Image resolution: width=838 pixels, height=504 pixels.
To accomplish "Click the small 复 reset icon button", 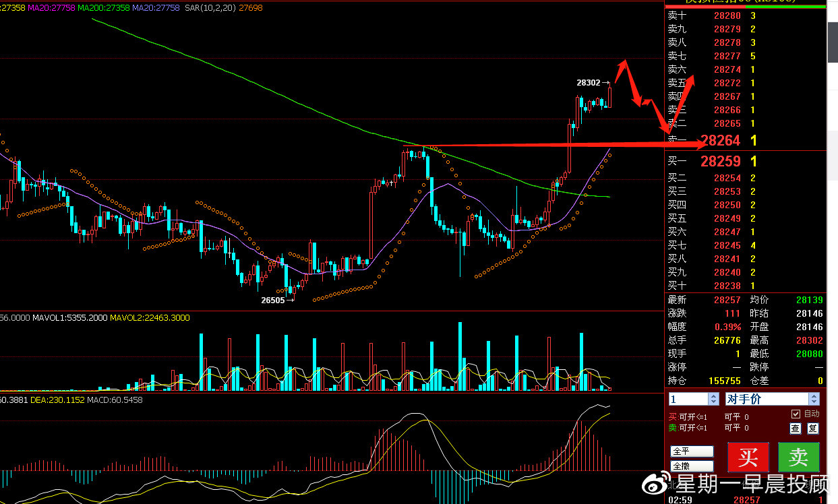I will (x=812, y=428).
